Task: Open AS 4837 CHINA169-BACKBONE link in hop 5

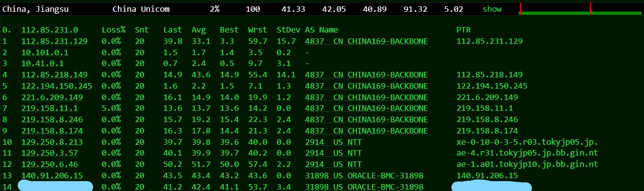Action: [x=366, y=86]
